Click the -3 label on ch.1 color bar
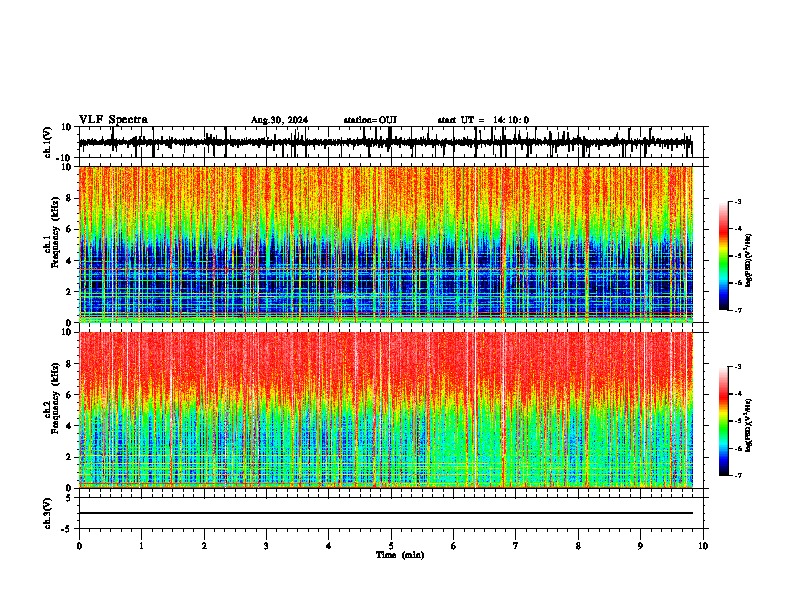The width and height of the screenshot is (792, 612). pos(738,201)
